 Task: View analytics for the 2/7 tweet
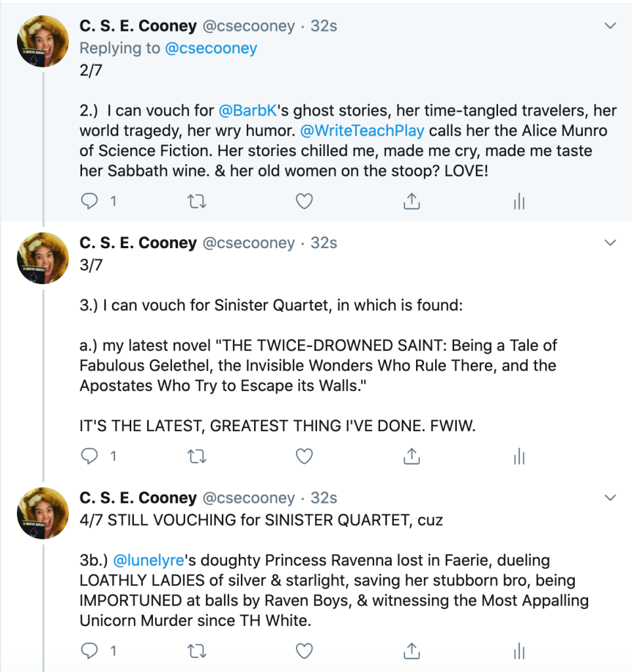(x=519, y=202)
